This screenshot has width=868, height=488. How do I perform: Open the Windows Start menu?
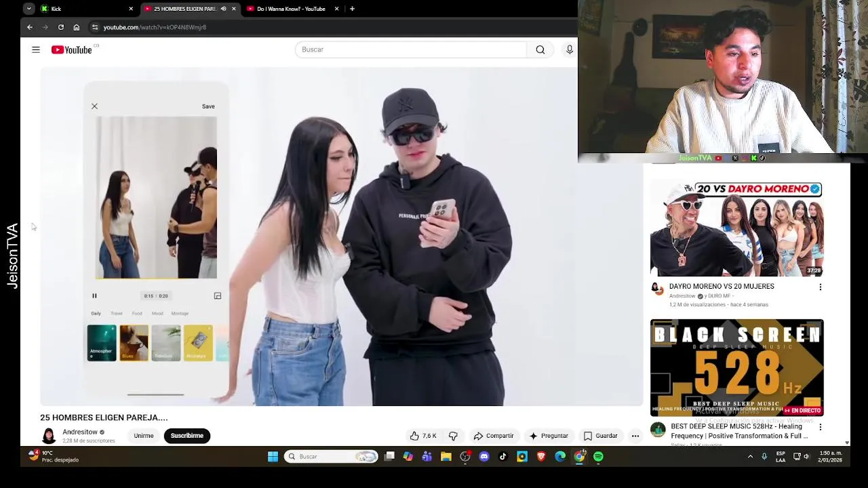coord(273,457)
